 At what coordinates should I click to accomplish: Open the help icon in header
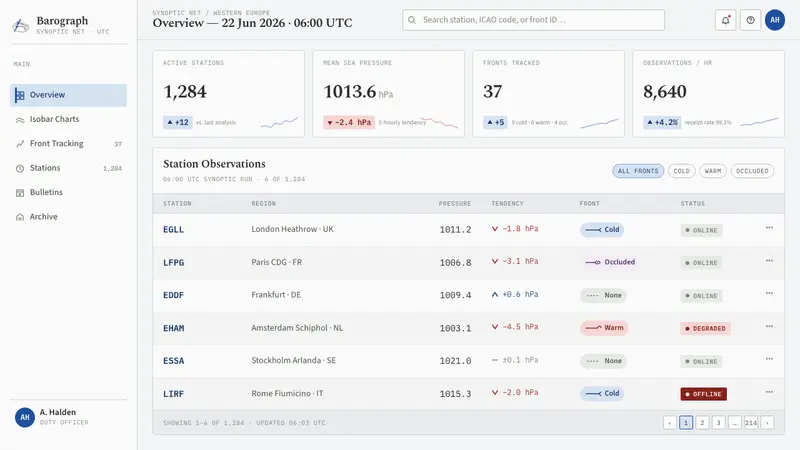point(750,20)
